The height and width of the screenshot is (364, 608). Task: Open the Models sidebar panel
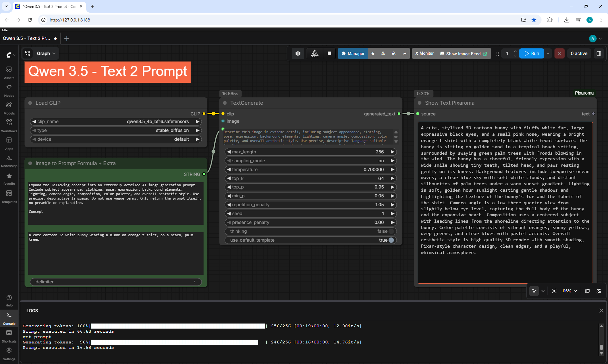[9, 108]
